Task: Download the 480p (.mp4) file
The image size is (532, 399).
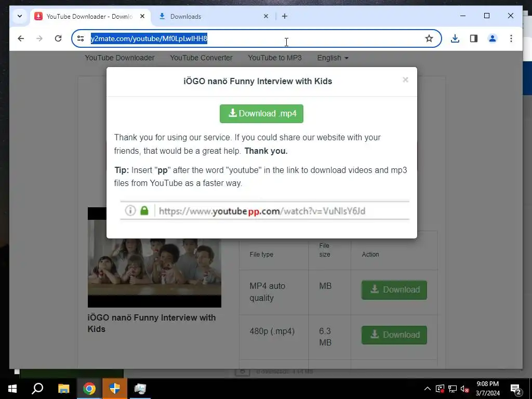Action: point(394,335)
